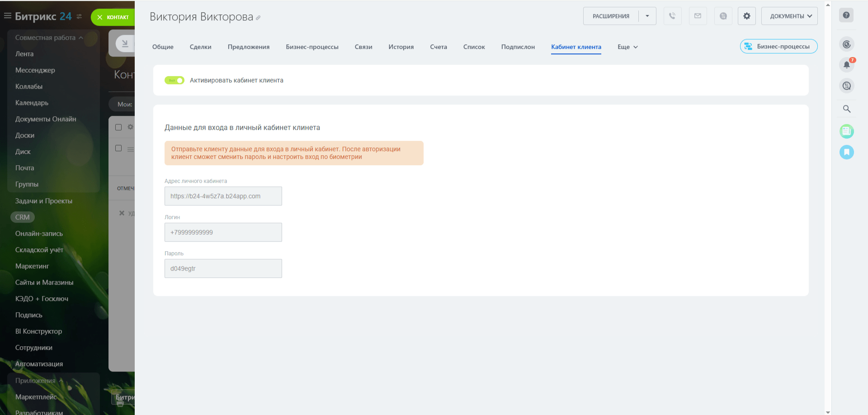Click the Битрикс 24 logo
The image size is (868, 415).
coord(43,16)
